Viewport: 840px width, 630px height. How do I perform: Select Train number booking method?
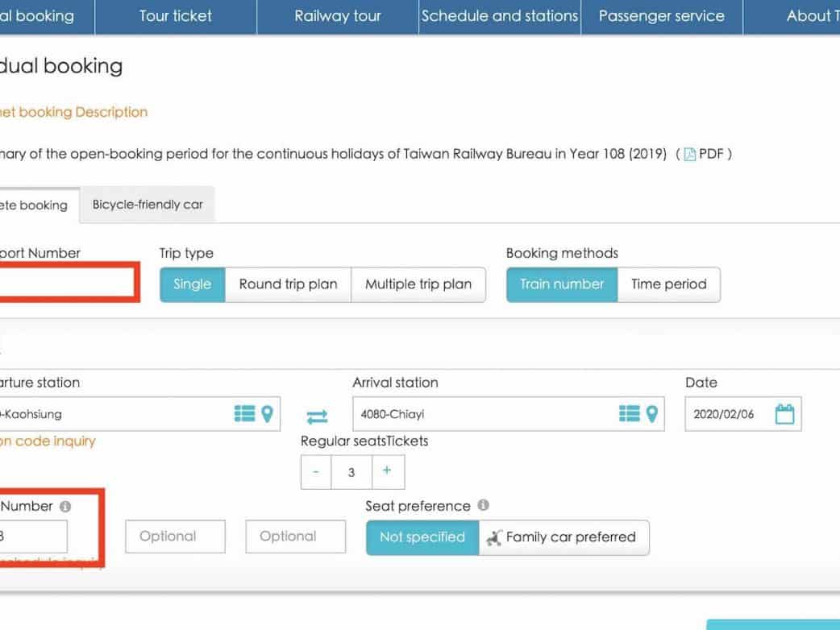click(562, 284)
